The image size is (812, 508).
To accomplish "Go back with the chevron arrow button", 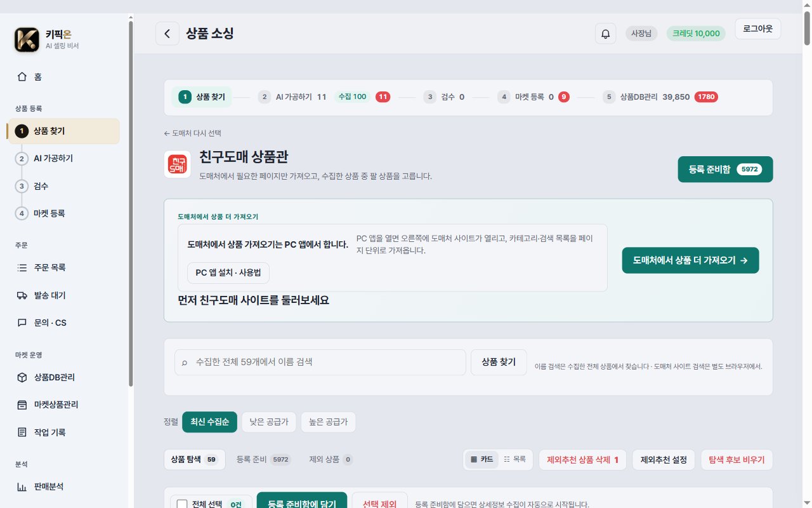I will [x=167, y=34].
